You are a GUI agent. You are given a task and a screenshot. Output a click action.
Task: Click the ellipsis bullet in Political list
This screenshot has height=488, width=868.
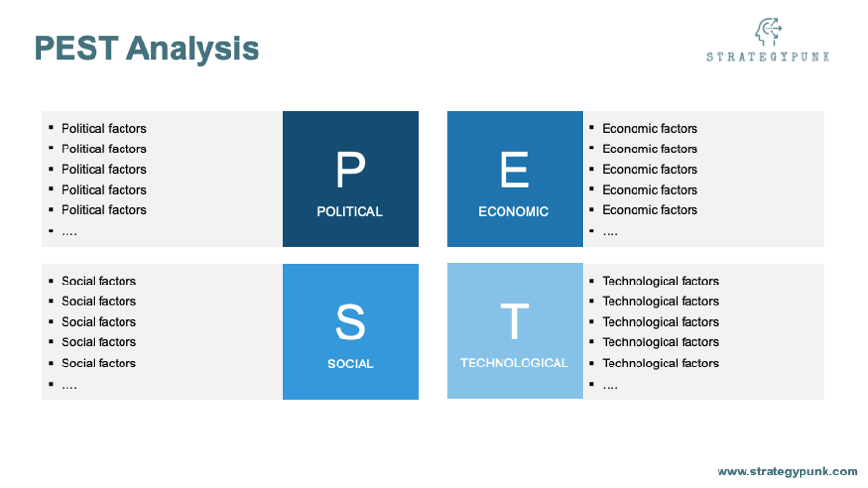(x=69, y=232)
